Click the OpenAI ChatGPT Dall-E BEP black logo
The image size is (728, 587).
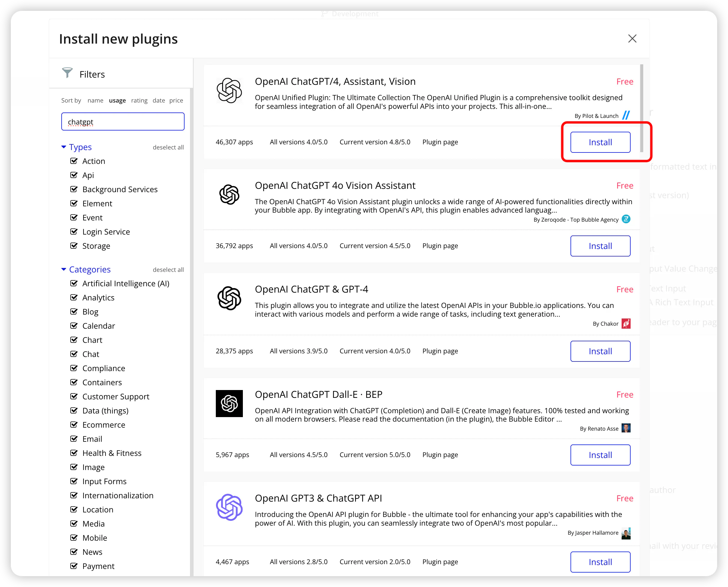(x=229, y=403)
